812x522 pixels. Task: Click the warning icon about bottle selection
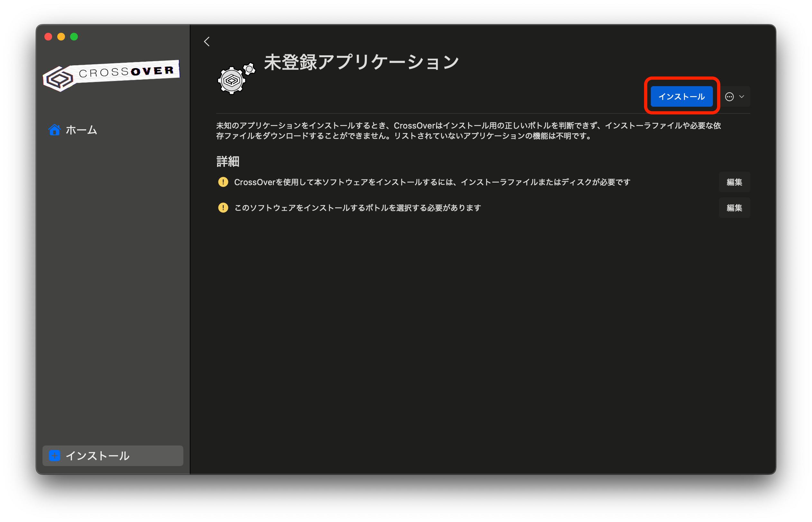click(x=223, y=207)
